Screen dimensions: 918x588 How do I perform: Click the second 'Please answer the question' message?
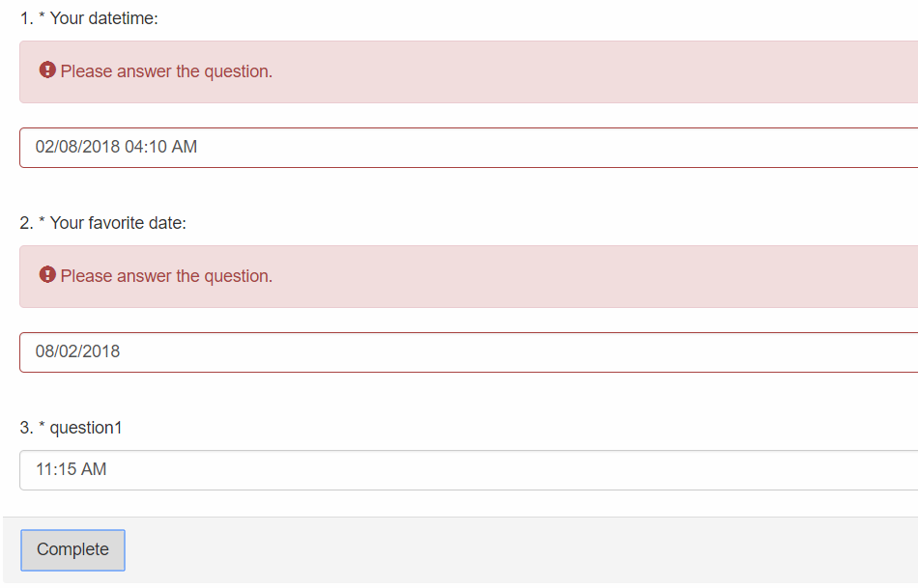pos(165,275)
